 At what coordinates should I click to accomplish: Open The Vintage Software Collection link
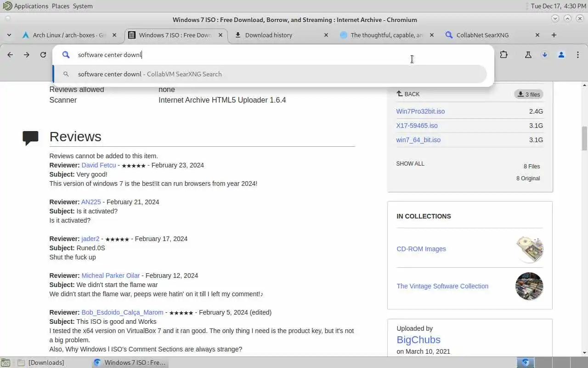[442, 286]
